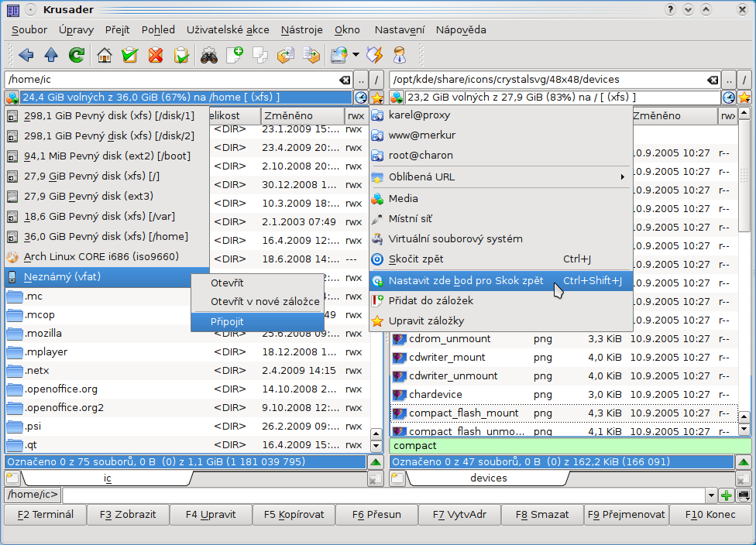Click F5 Kopírovat button
756x545 pixels.
pyautogui.click(x=294, y=515)
